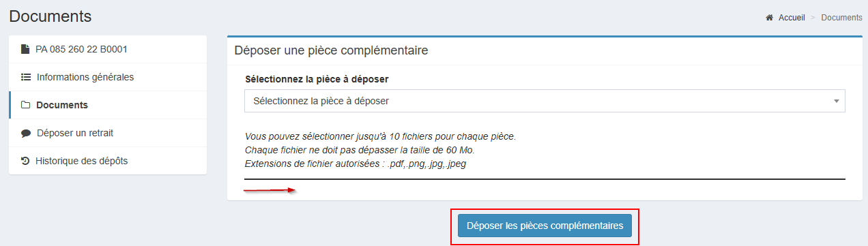Click the speech bubble icon for Déposer un retrait

(26, 134)
